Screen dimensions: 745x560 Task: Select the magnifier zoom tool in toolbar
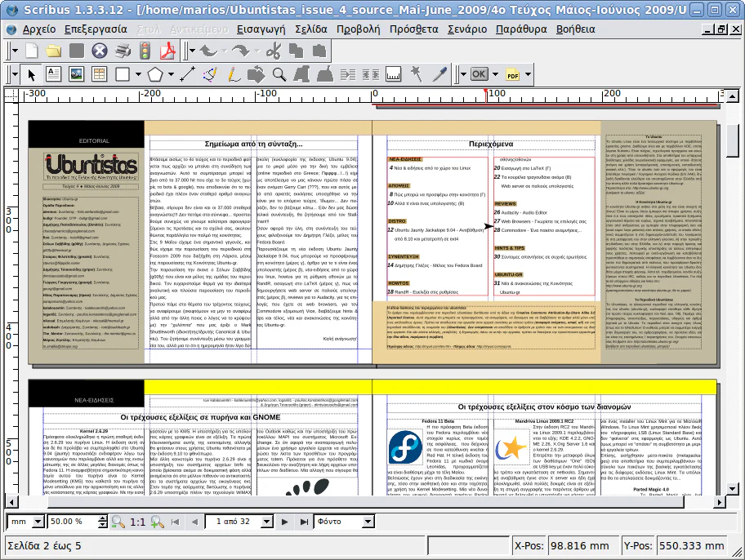click(279, 74)
